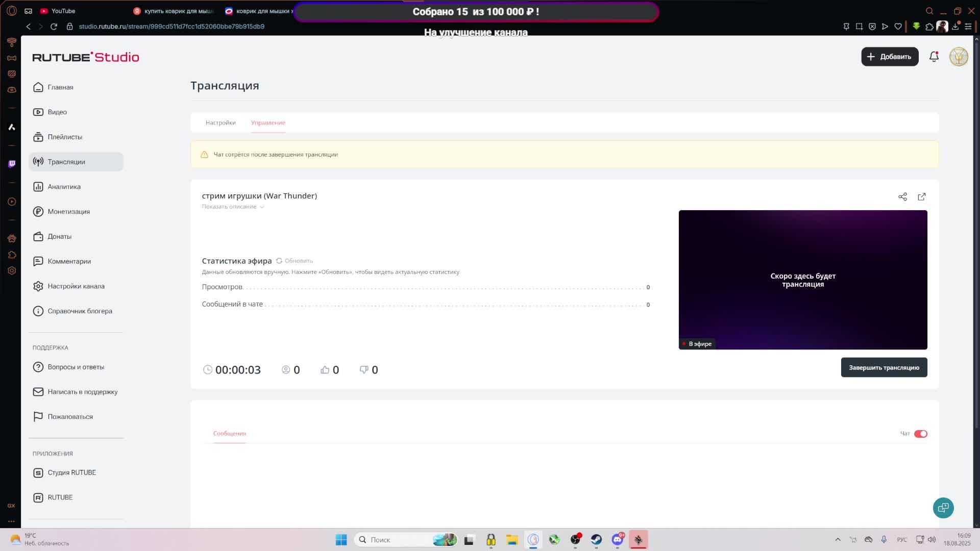Click the share icon for the stream
980x551 pixels.
[x=902, y=197]
